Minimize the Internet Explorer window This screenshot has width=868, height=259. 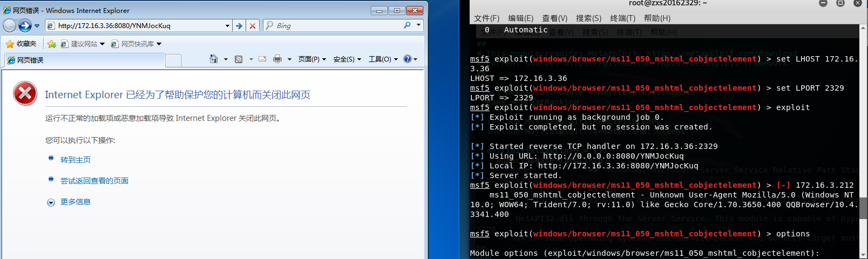coord(379,10)
